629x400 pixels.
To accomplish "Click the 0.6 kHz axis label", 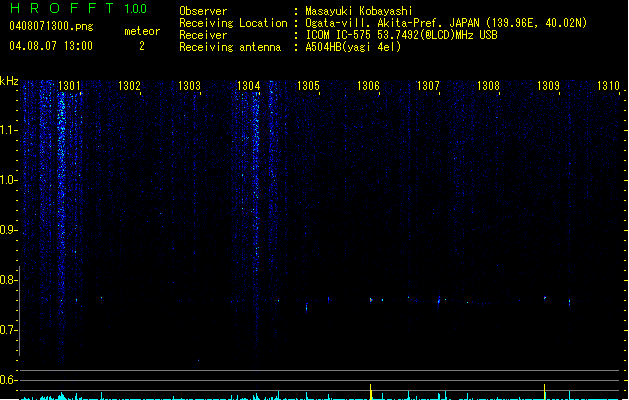I will tap(8, 380).
